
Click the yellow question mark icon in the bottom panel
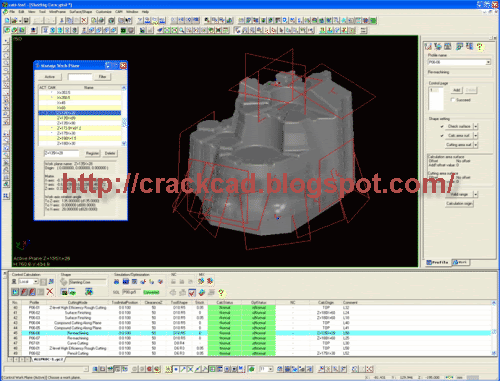coord(221,293)
